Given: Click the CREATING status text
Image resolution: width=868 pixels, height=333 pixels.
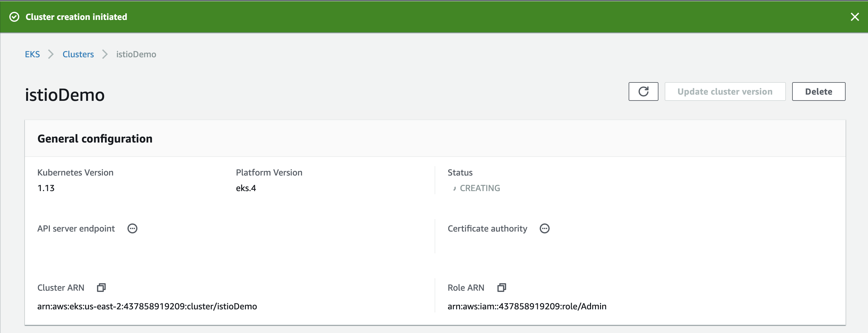Looking at the screenshot, I should pos(480,188).
